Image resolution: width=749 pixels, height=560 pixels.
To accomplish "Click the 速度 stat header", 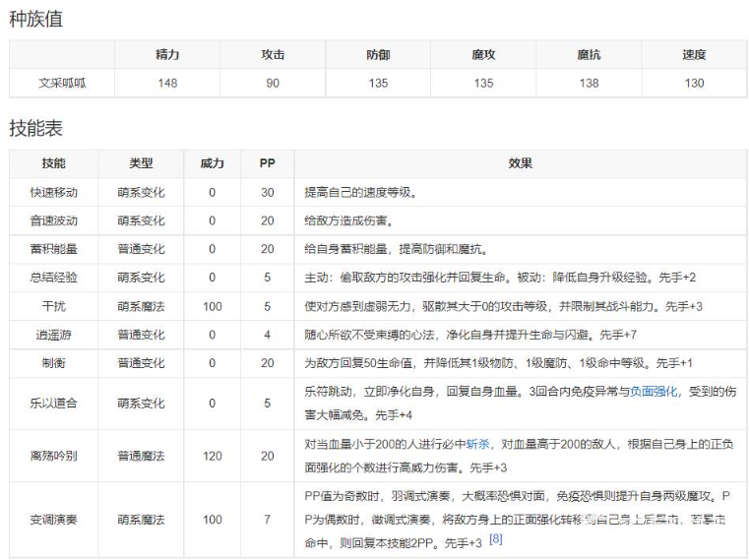I will pos(694,55).
